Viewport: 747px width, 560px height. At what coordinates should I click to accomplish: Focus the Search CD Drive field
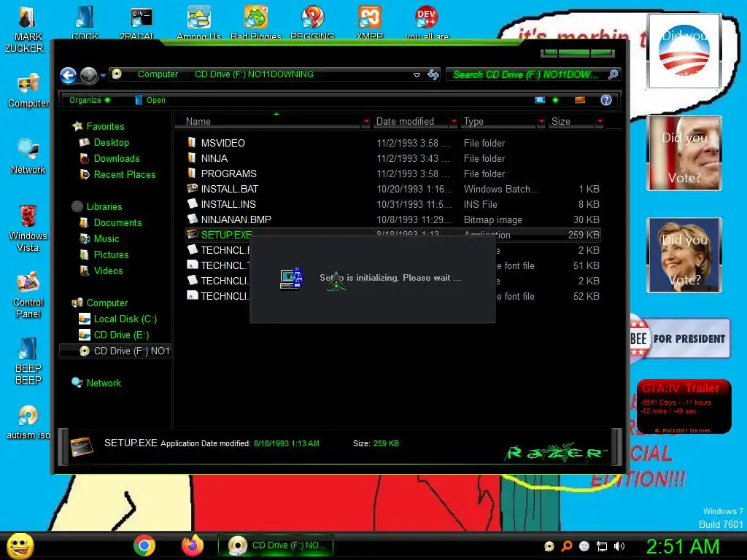point(525,74)
